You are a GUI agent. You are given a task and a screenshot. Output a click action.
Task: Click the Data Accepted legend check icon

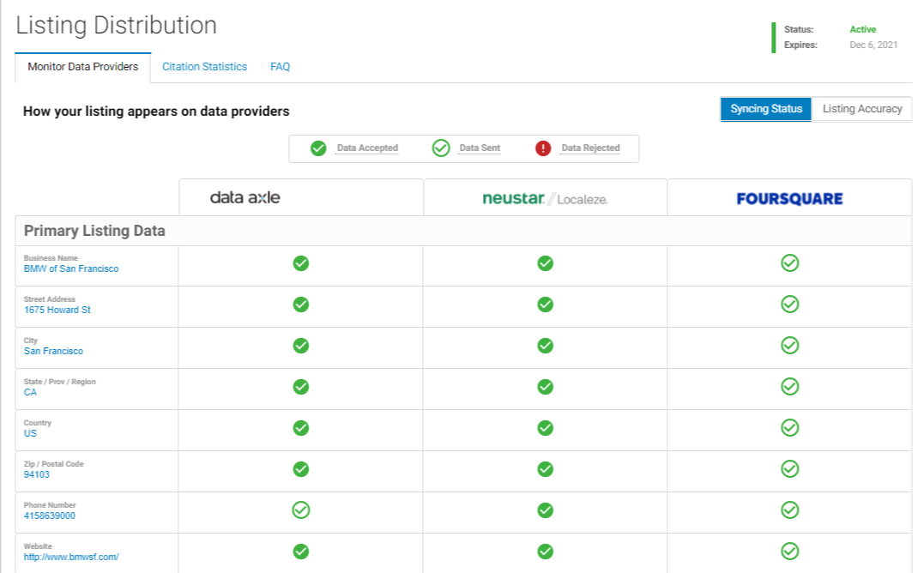318,148
